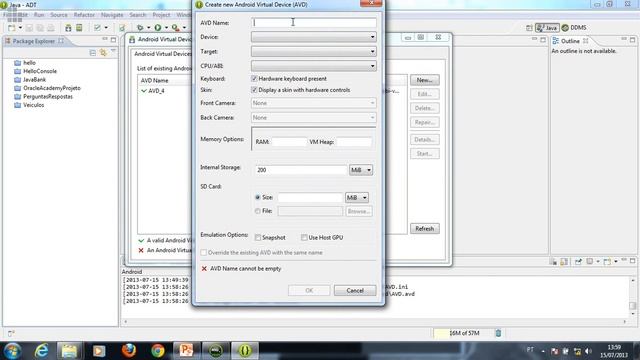Toggle Display a skin with hardware controls
Image resolution: width=640 pixels, height=360 pixels.
(254, 90)
